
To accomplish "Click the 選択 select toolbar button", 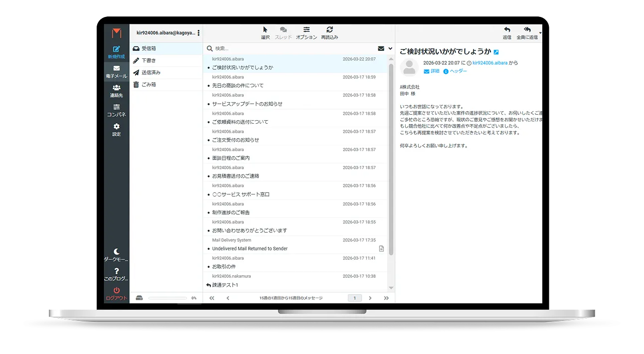I will tap(265, 33).
